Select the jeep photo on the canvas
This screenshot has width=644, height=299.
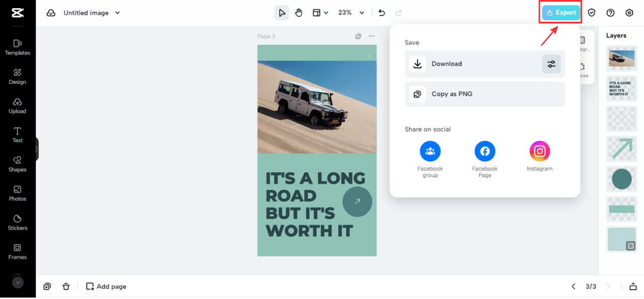pyautogui.click(x=317, y=107)
